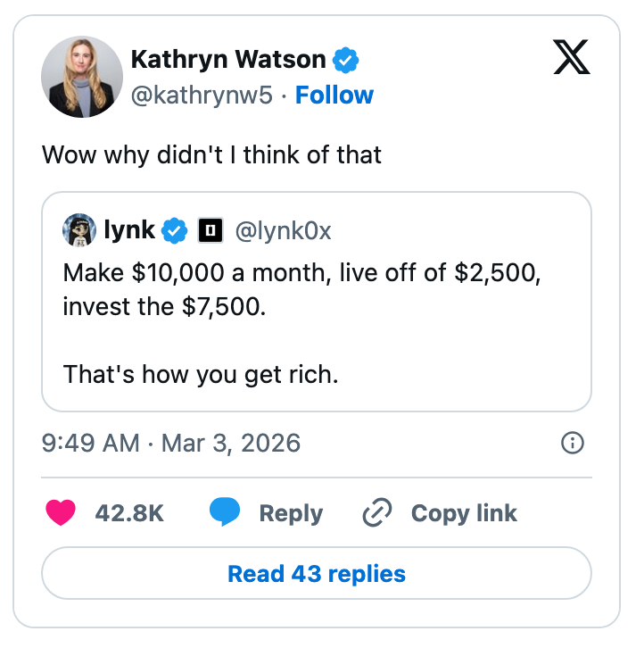This screenshot has width=644, height=648.
Task: Open the quoted tweet about getting rich
Action: pyautogui.click(x=317, y=321)
